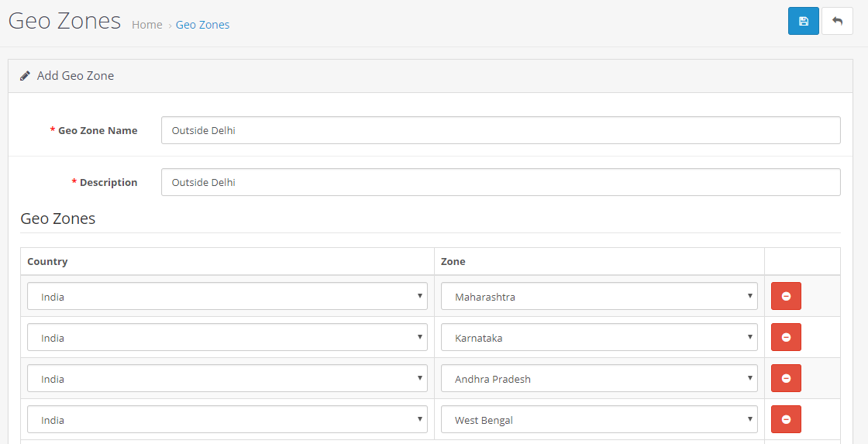Save the geo zone with the blue disk icon
Viewport: 868px width, 444px height.
[803, 21]
